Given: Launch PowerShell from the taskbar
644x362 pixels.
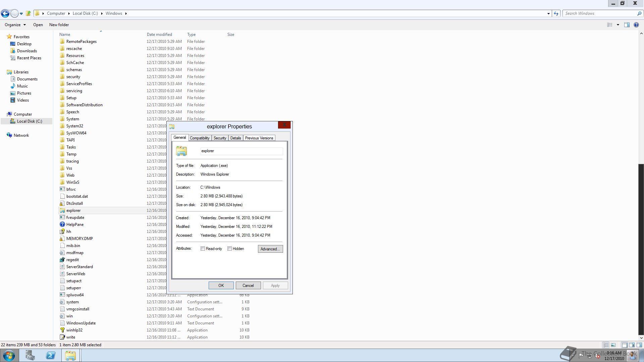Looking at the screenshot, I should pos(51,355).
